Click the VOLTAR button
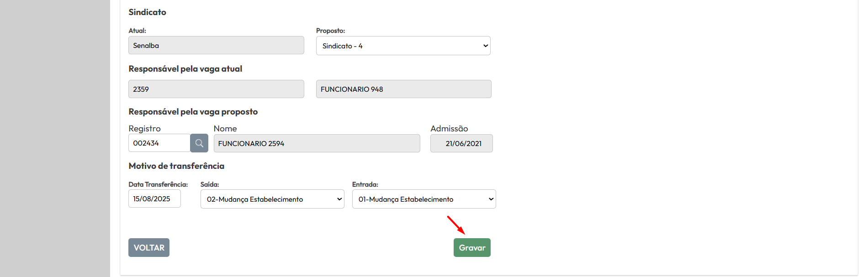The image size is (868, 277). tap(149, 248)
